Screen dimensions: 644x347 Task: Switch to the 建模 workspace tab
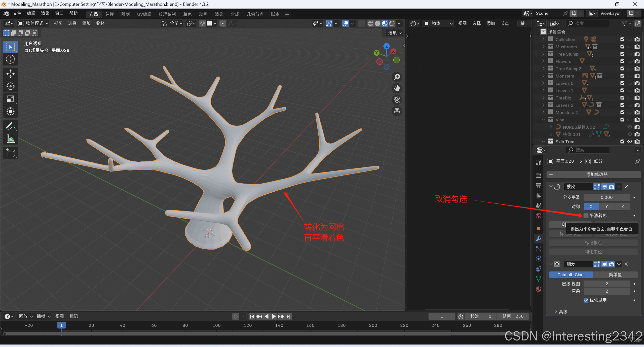tap(109, 14)
